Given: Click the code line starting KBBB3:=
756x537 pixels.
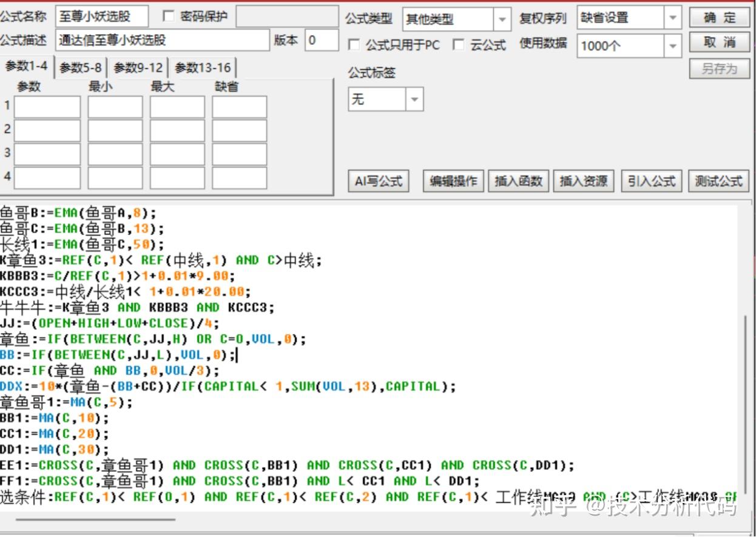Looking at the screenshot, I should (x=118, y=276).
